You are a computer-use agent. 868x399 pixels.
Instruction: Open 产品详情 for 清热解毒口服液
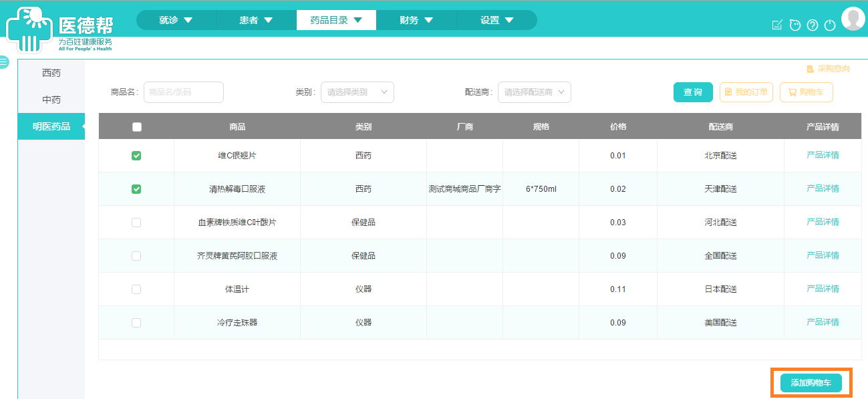(823, 188)
